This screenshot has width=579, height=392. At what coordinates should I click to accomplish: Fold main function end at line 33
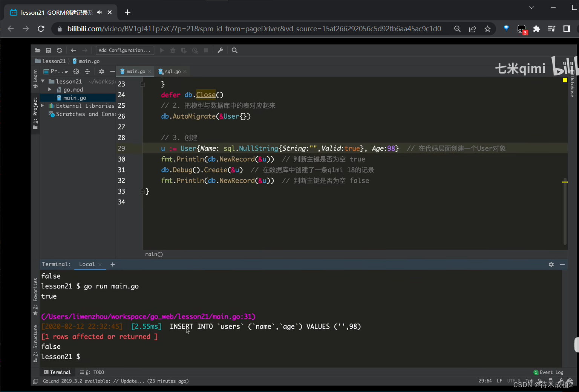[x=142, y=191]
